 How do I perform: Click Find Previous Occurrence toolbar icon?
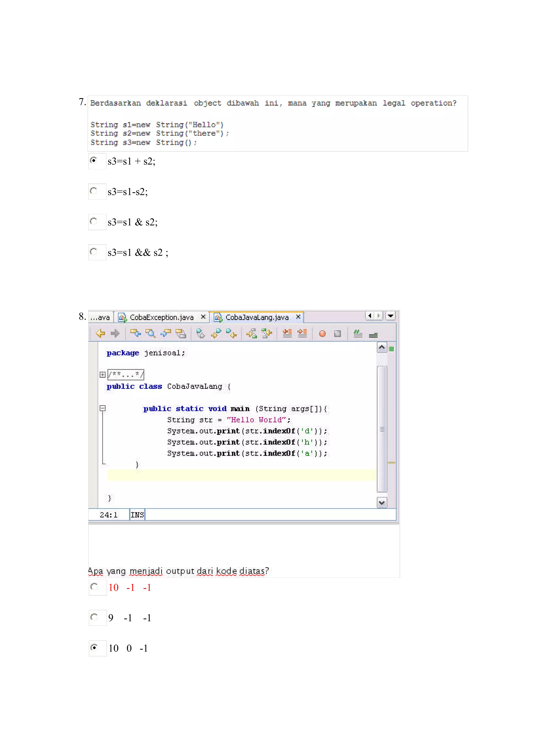pyautogui.click(x=135, y=333)
